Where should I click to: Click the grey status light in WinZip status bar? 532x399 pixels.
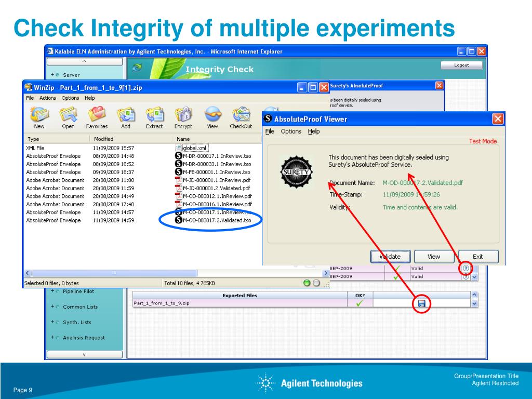[316, 283]
